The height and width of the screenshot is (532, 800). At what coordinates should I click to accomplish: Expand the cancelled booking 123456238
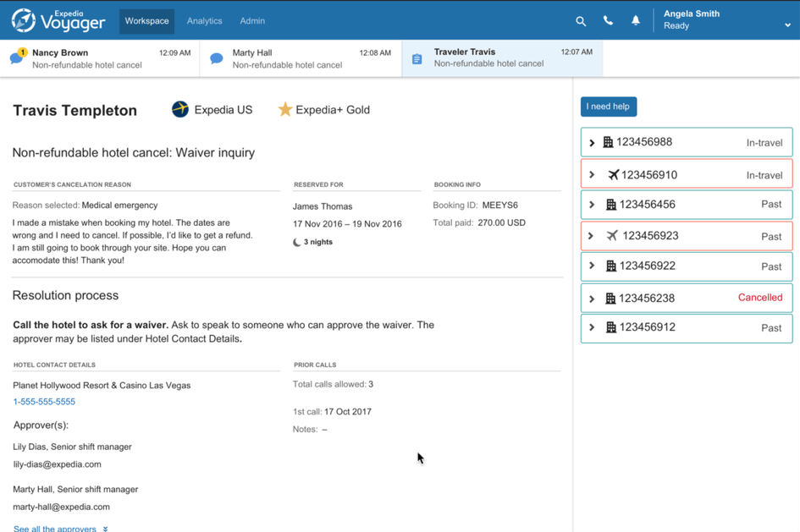coord(592,299)
